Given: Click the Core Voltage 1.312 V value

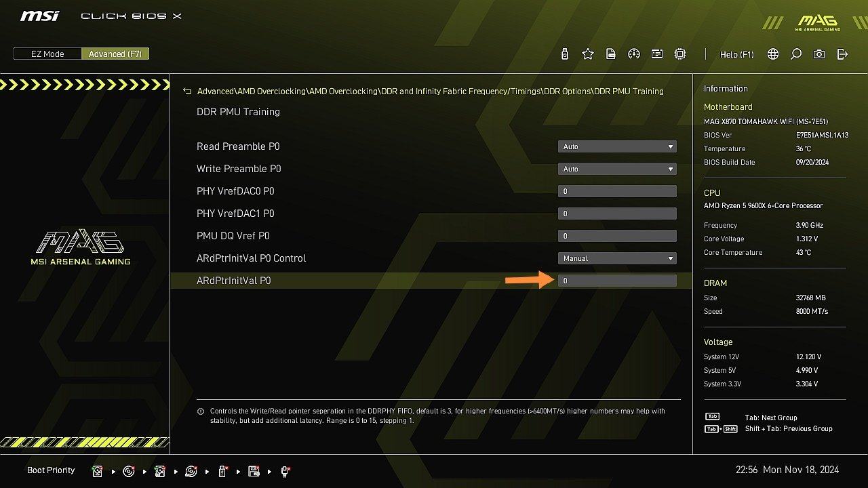Looking at the screenshot, I should pos(807,239).
